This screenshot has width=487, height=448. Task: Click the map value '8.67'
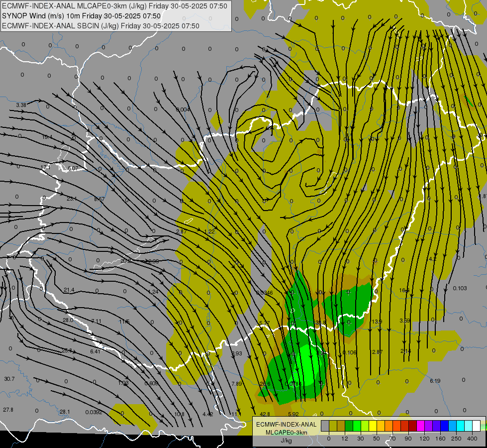point(99,199)
